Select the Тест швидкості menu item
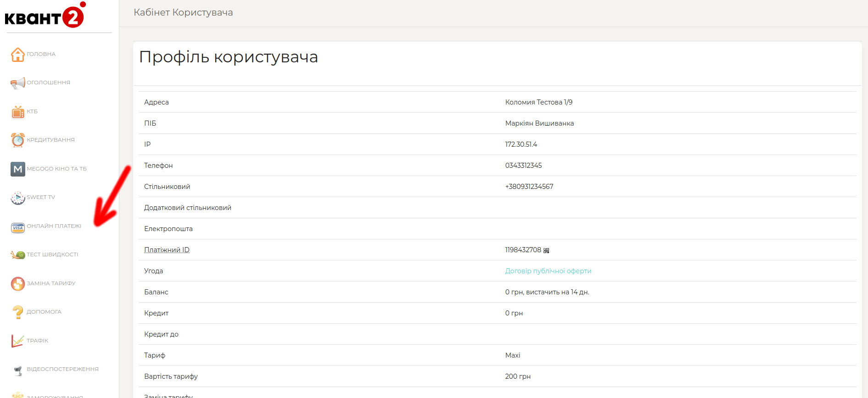This screenshot has height=398, width=868. [52, 254]
